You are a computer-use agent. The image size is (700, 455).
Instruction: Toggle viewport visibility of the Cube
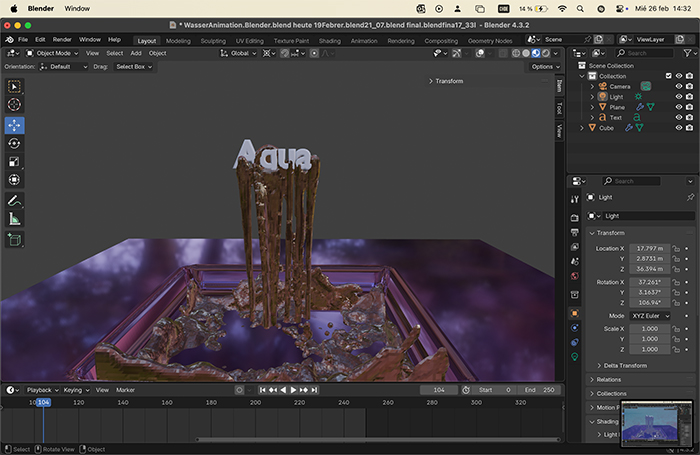[678, 128]
